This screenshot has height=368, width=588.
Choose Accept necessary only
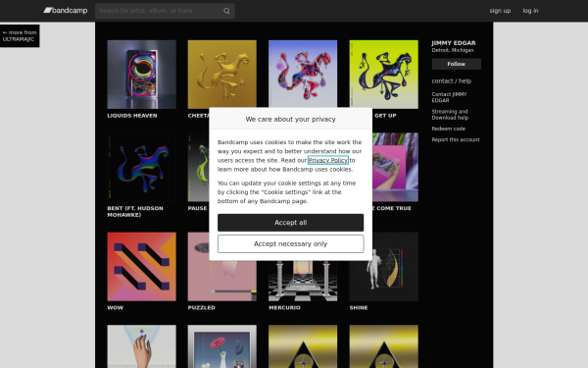(291, 244)
